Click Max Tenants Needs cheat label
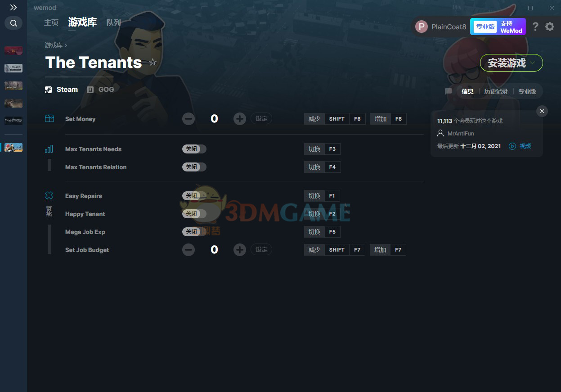 [x=93, y=149]
